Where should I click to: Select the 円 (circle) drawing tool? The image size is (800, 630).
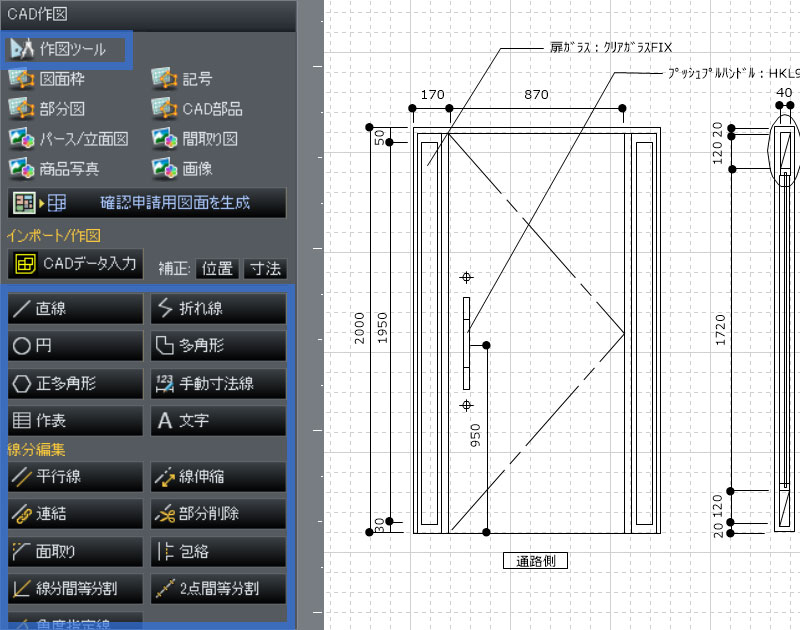[x=74, y=346]
